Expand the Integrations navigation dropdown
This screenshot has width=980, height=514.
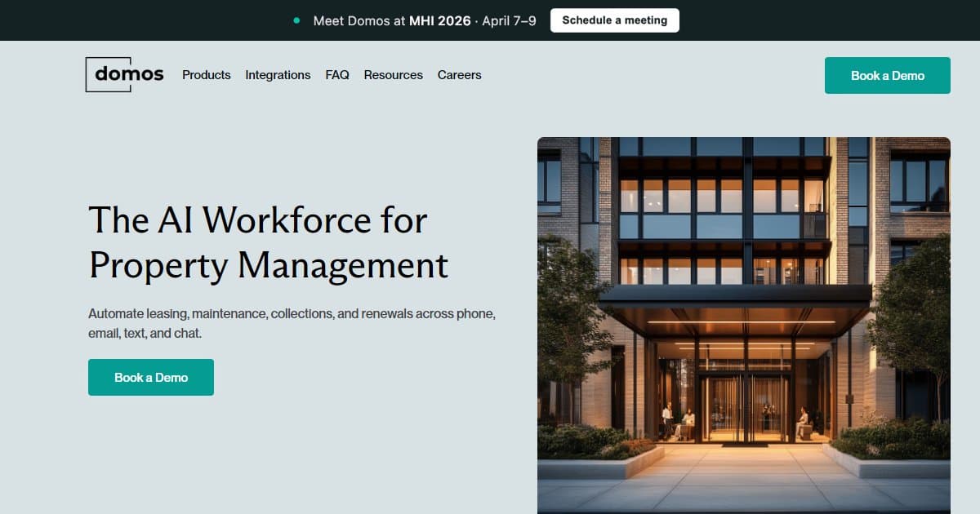pyautogui.click(x=278, y=75)
